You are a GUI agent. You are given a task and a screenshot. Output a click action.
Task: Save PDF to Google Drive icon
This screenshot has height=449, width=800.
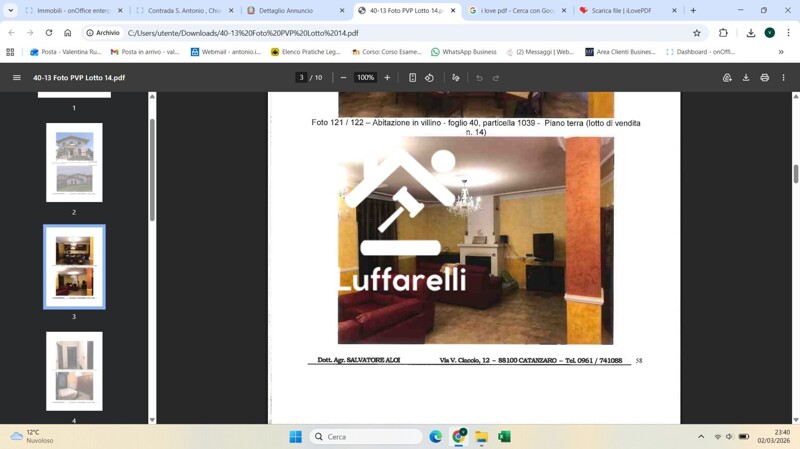coord(727,78)
